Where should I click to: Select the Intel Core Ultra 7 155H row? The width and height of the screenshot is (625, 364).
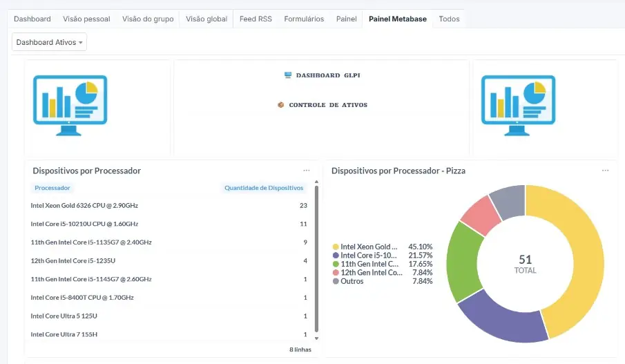(64, 334)
